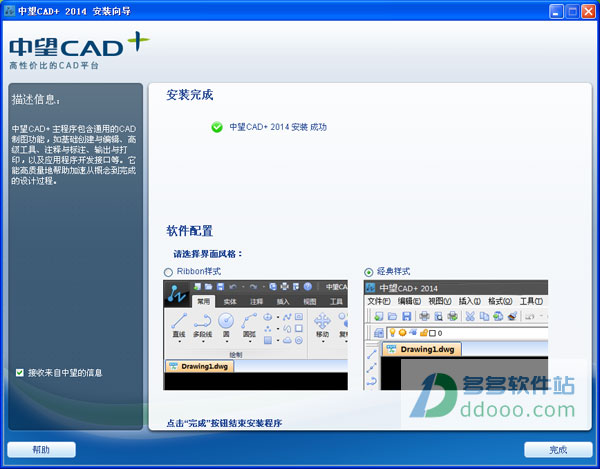Click the 描述信息 heading in the left panel
Viewport: 600px width, 469px height.
pos(36,99)
